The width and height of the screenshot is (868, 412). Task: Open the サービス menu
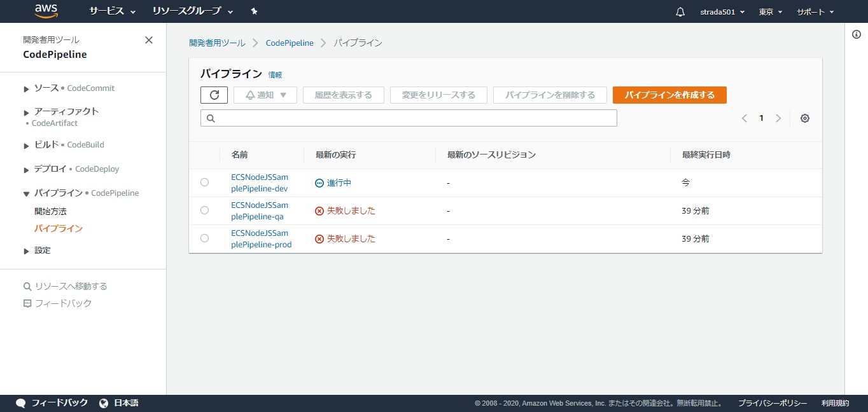point(107,11)
